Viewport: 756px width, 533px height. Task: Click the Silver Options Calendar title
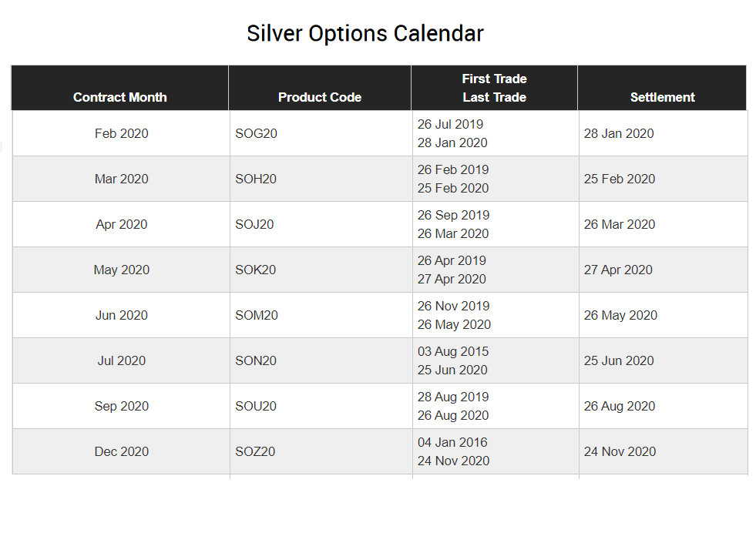click(x=365, y=34)
